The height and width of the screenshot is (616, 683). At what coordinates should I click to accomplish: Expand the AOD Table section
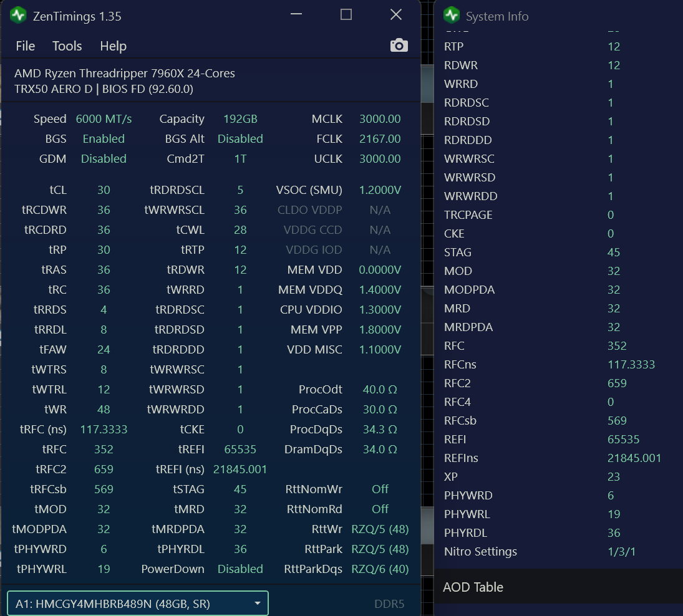click(473, 587)
